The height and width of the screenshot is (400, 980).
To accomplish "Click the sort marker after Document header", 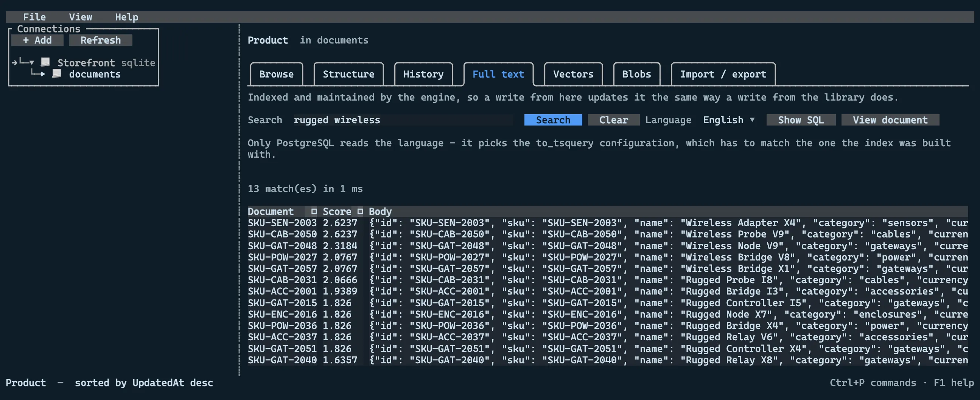I will click(314, 211).
